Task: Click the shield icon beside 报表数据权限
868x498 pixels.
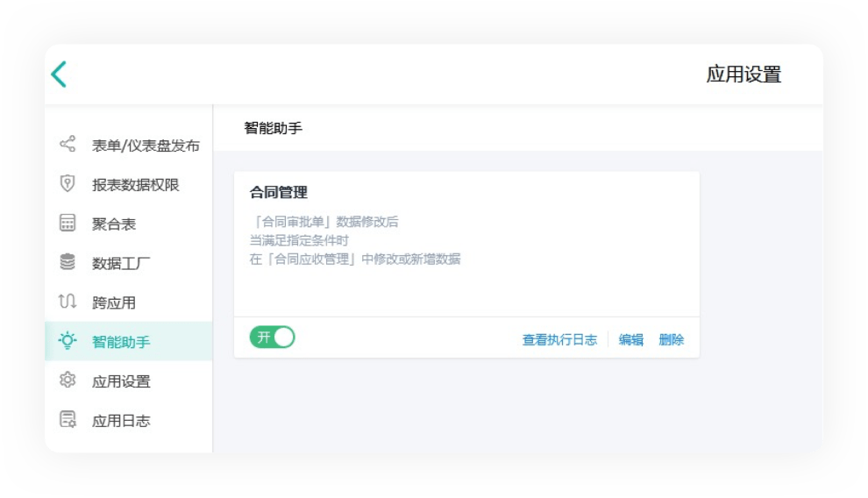Action: [x=68, y=184]
